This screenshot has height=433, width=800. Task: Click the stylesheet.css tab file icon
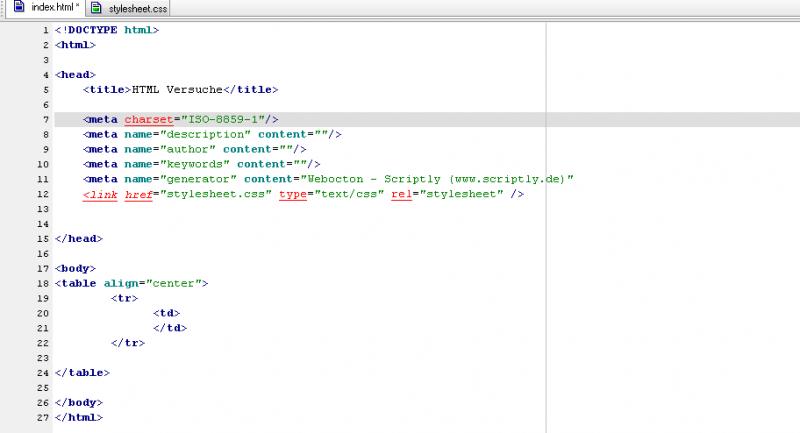click(96, 8)
